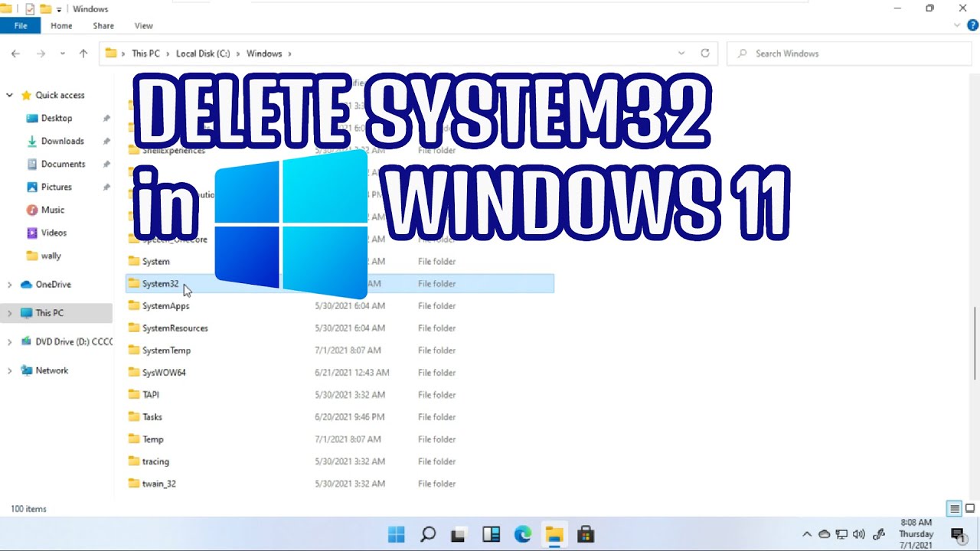This screenshot has height=551, width=980.
Task: Expand the This PC tree node
Action: click(9, 313)
